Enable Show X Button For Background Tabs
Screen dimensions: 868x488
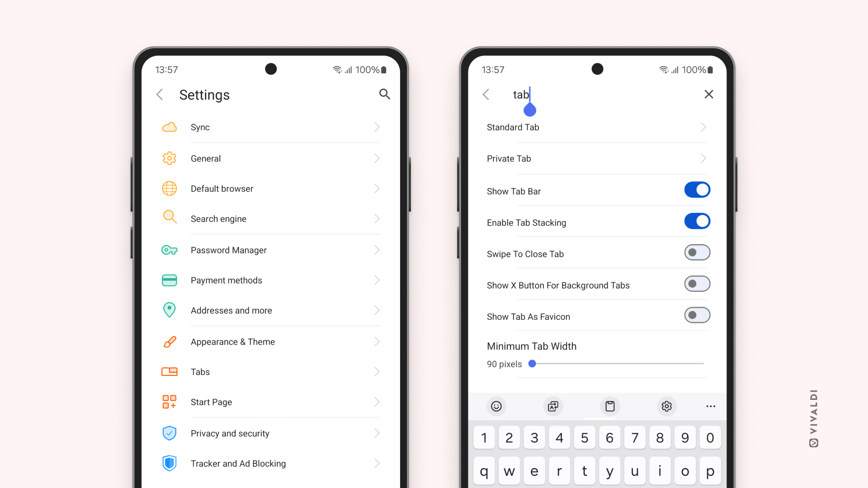tap(697, 284)
